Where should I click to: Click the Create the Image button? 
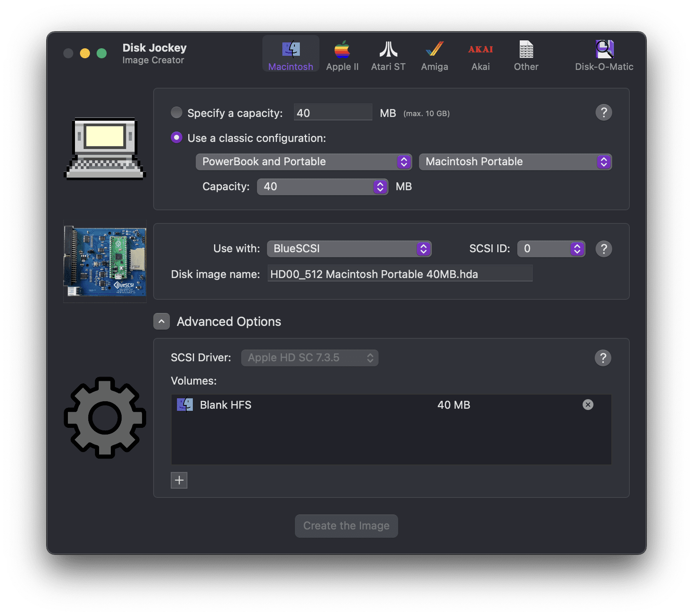point(346,526)
